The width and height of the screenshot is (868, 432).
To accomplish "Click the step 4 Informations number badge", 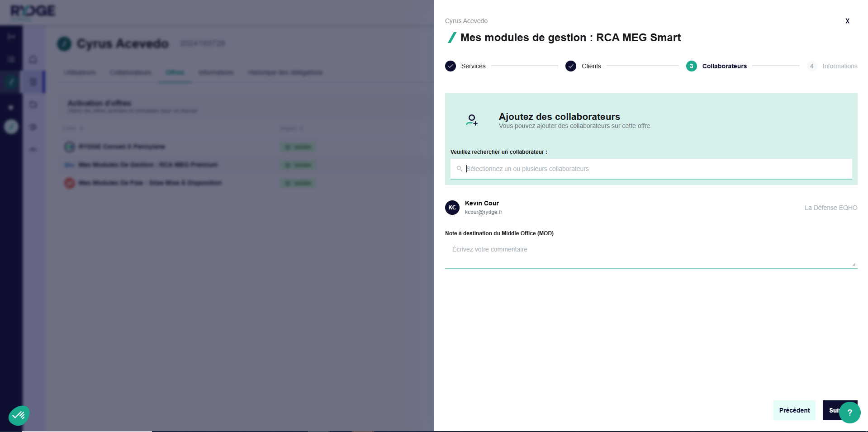I will point(811,66).
